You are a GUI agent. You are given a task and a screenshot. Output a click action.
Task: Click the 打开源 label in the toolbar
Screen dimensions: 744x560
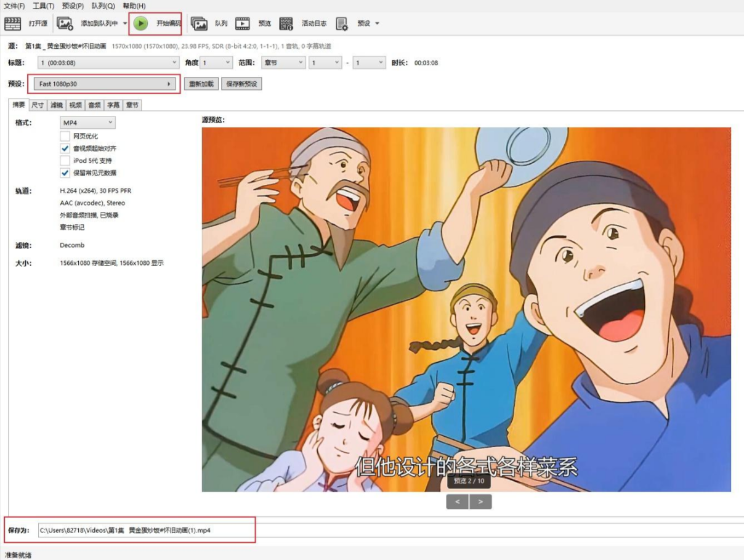38,23
